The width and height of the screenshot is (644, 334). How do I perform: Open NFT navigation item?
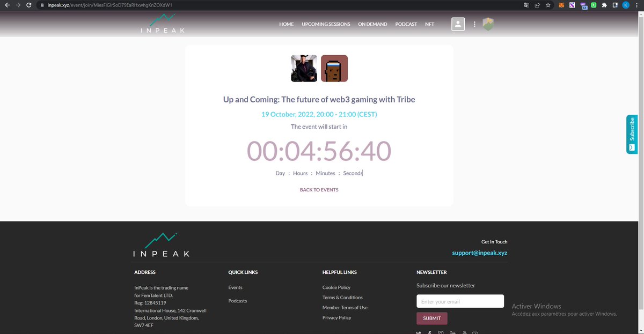pos(429,24)
